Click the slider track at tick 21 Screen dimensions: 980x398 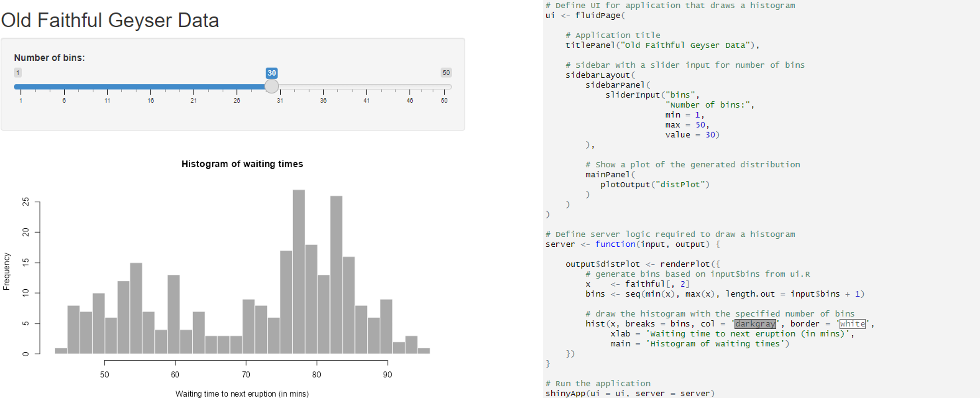[194, 87]
